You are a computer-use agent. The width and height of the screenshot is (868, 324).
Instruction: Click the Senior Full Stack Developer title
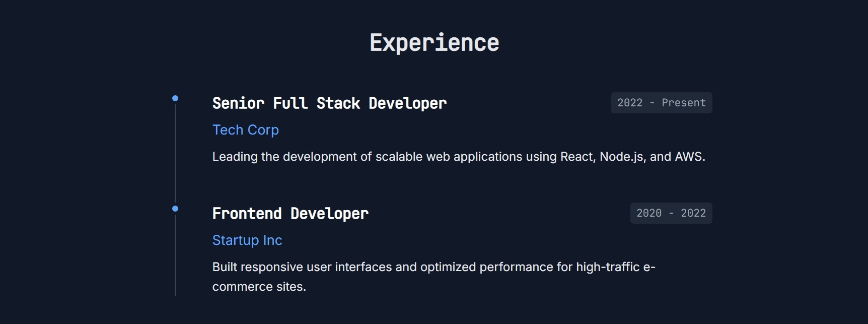click(329, 103)
